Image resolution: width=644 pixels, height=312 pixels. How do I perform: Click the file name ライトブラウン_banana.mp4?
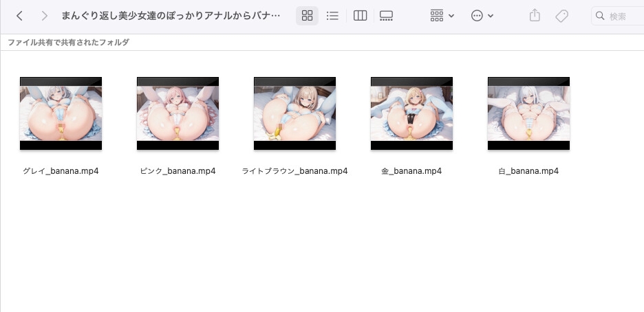click(295, 171)
